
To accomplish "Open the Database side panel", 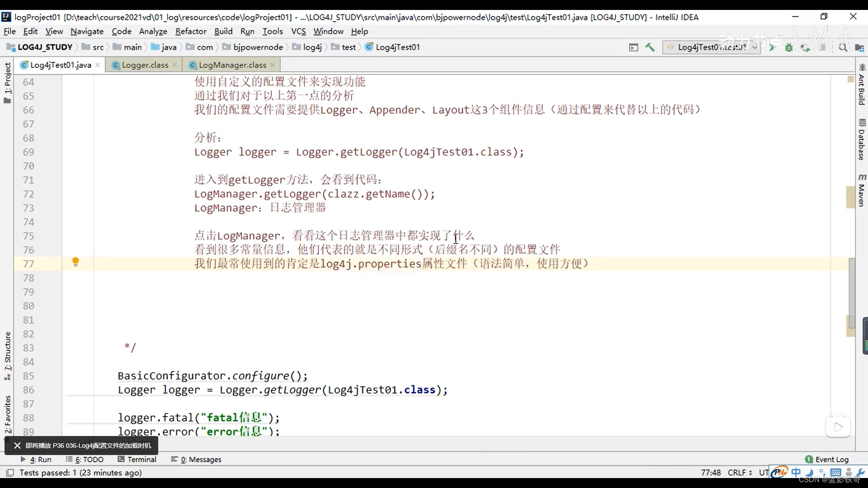I will 862,140.
